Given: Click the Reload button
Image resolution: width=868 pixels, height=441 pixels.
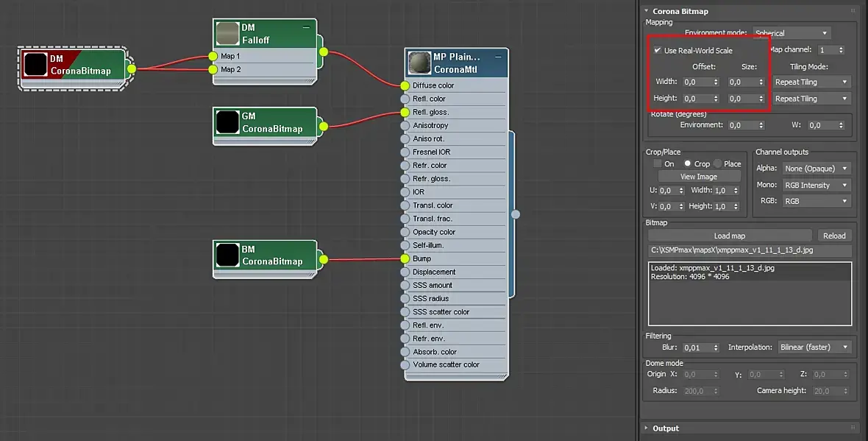Looking at the screenshot, I should click(834, 236).
